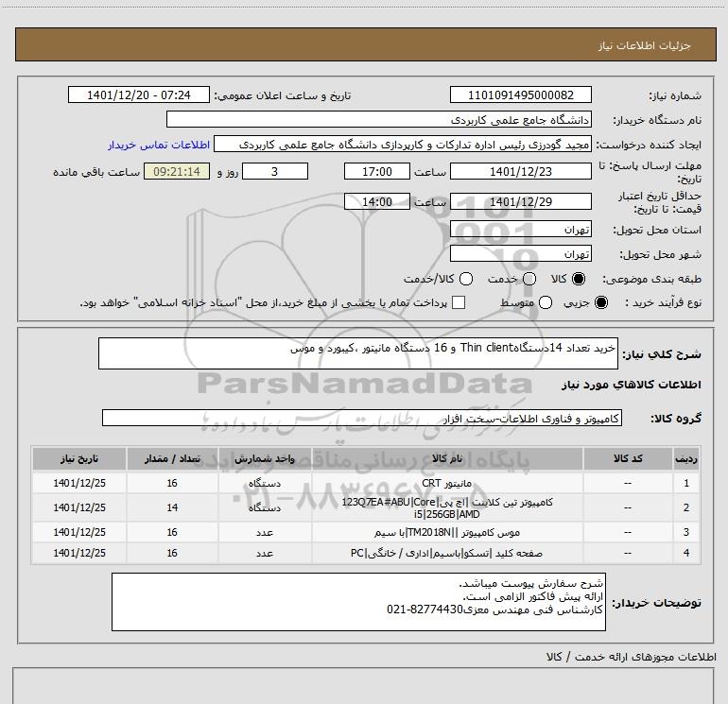
Task: Click the request number field 1101091495000082
Action: pos(520,94)
